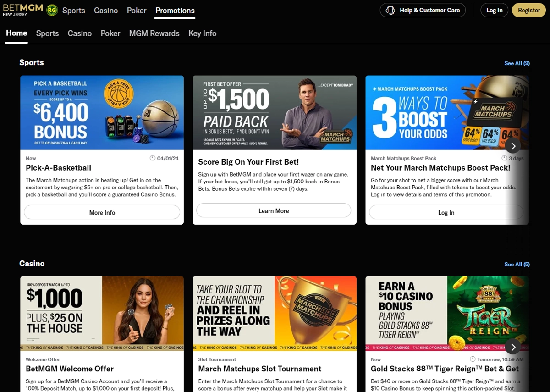Click the Net Your March Matchups Boost Pack! title
Screen dimensions: 550x392
(440, 168)
